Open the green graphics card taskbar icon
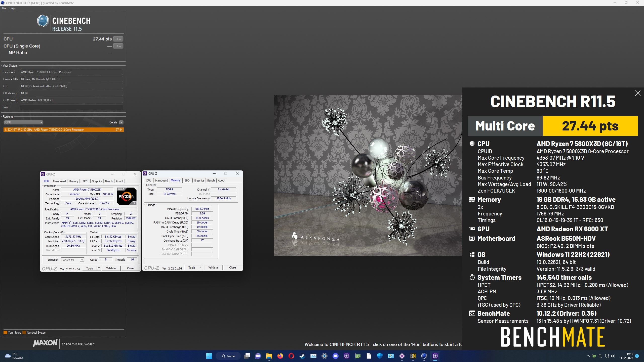644x362 pixels. tap(358, 356)
